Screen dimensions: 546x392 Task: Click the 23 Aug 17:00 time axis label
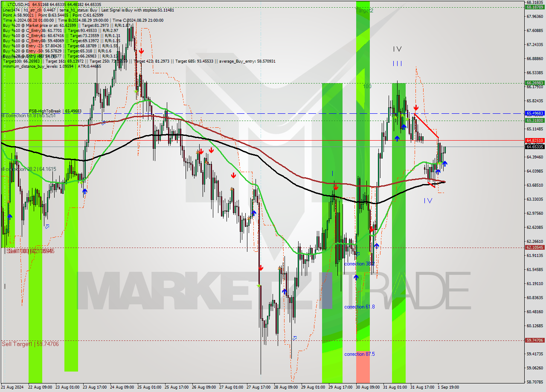click(x=95, y=387)
